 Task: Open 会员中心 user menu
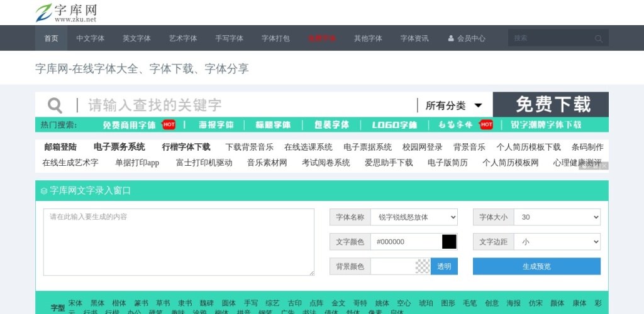click(x=467, y=38)
